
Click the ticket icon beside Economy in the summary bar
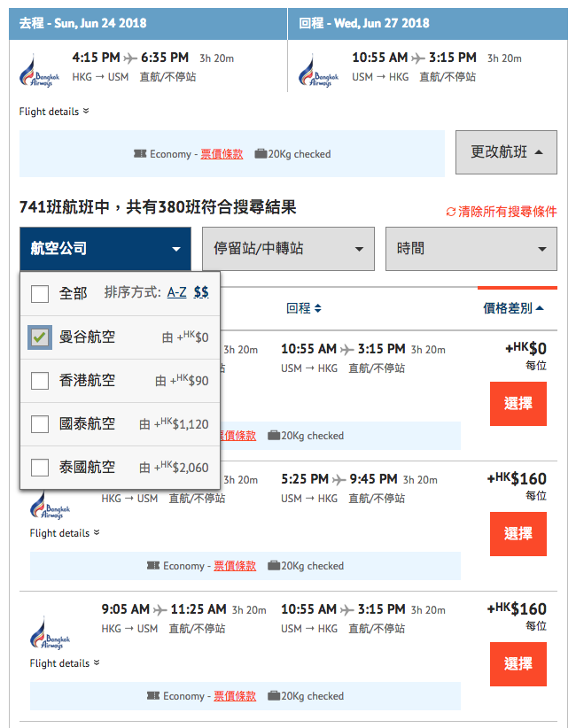pyautogui.click(x=140, y=154)
